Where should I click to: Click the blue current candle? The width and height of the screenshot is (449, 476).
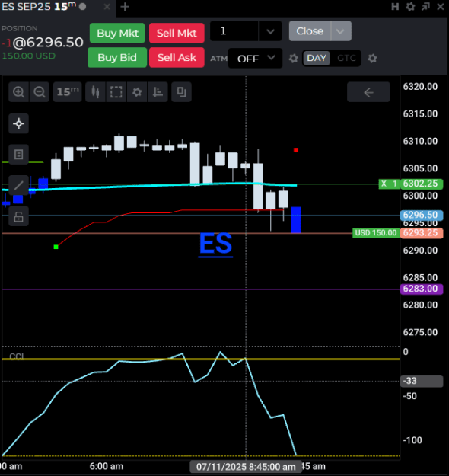pyautogui.click(x=296, y=220)
